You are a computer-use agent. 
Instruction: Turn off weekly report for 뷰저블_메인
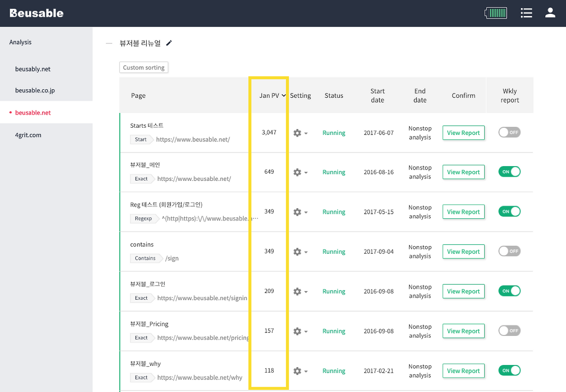point(509,171)
